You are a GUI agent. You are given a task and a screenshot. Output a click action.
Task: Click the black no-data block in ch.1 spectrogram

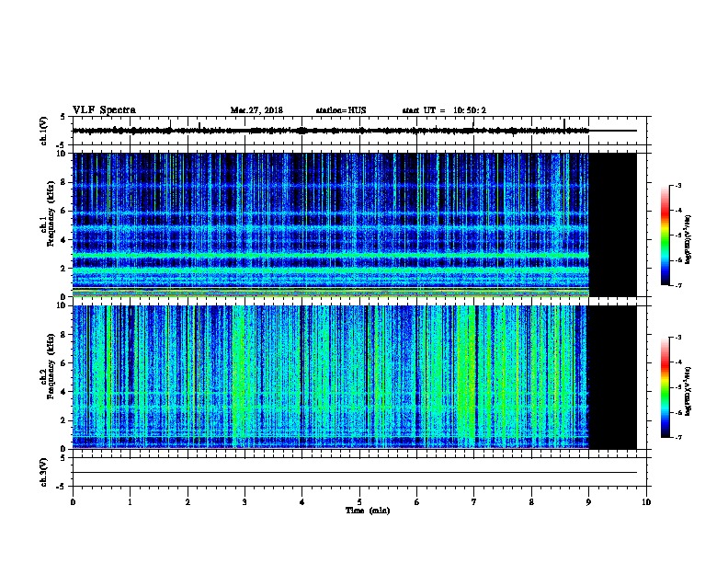point(612,224)
